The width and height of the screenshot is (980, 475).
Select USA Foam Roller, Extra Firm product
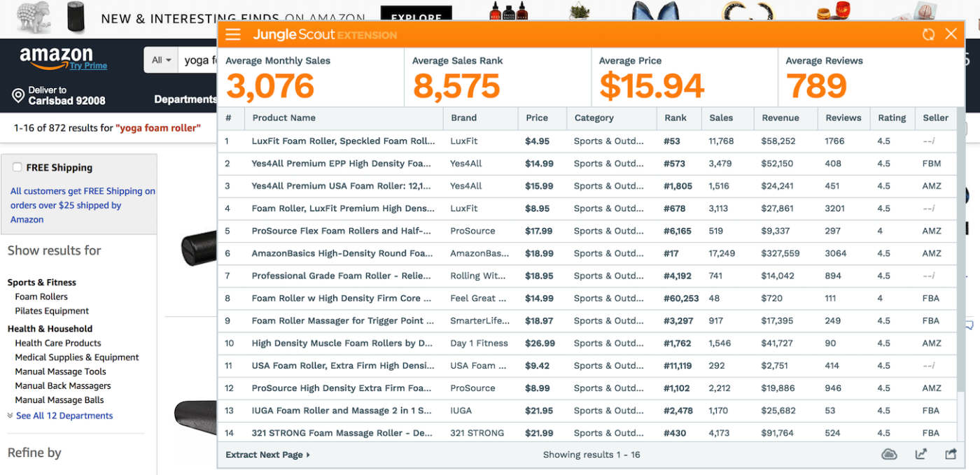click(x=343, y=365)
